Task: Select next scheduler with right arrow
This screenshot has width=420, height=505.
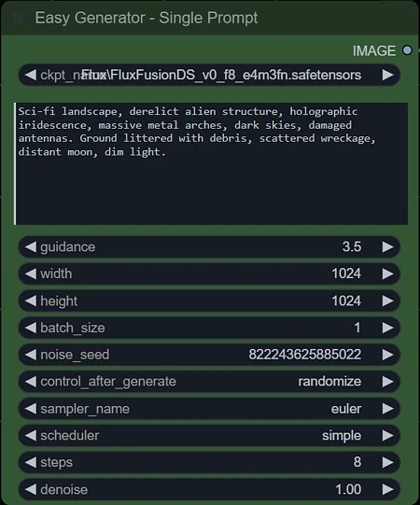Action: tap(387, 435)
